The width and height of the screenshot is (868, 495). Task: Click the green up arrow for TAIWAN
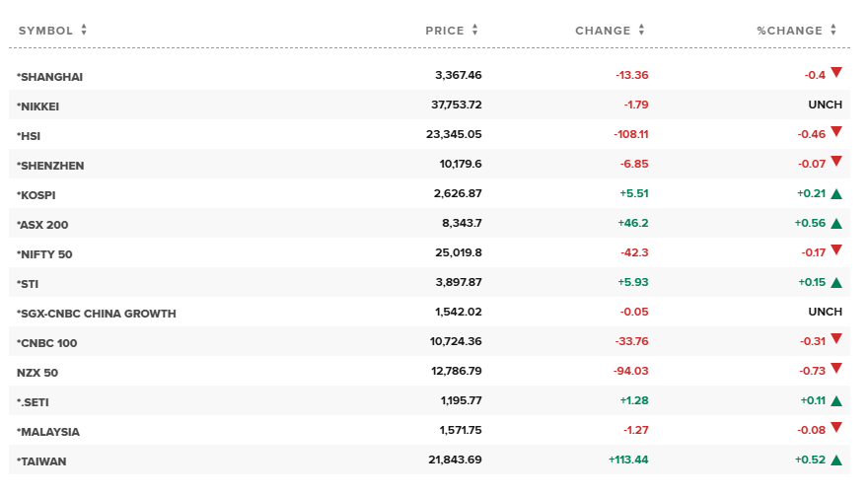coord(836,460)
